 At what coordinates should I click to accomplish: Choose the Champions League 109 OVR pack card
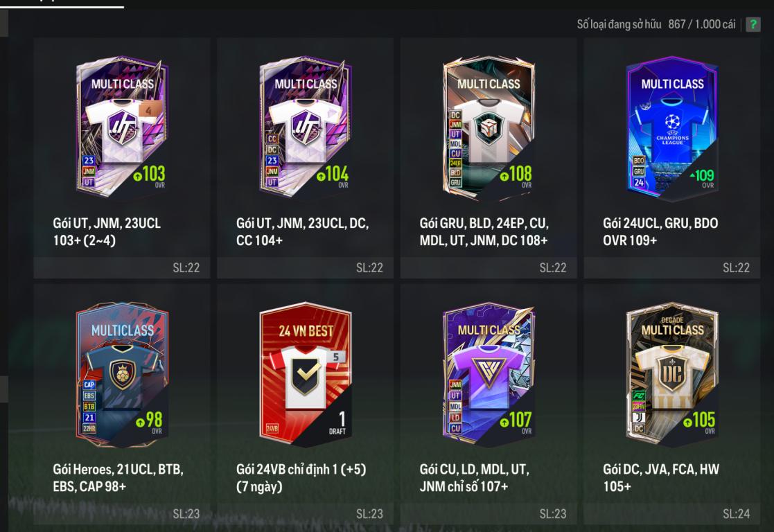672,130
